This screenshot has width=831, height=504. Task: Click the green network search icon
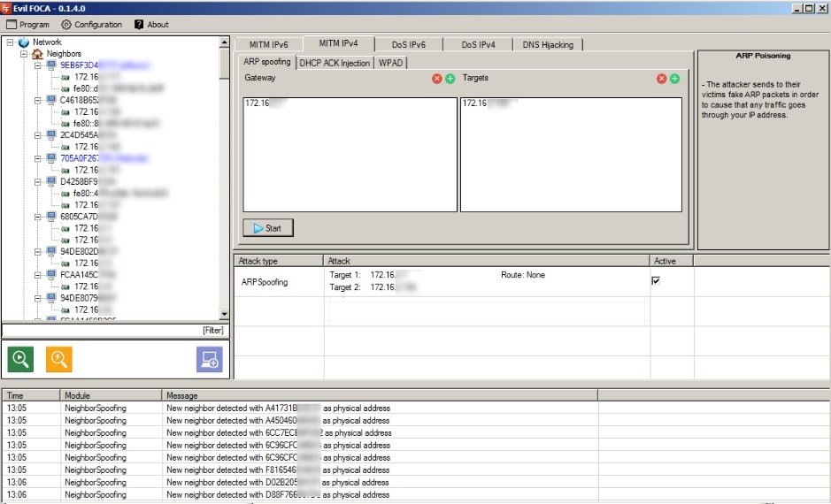point(20,360)
